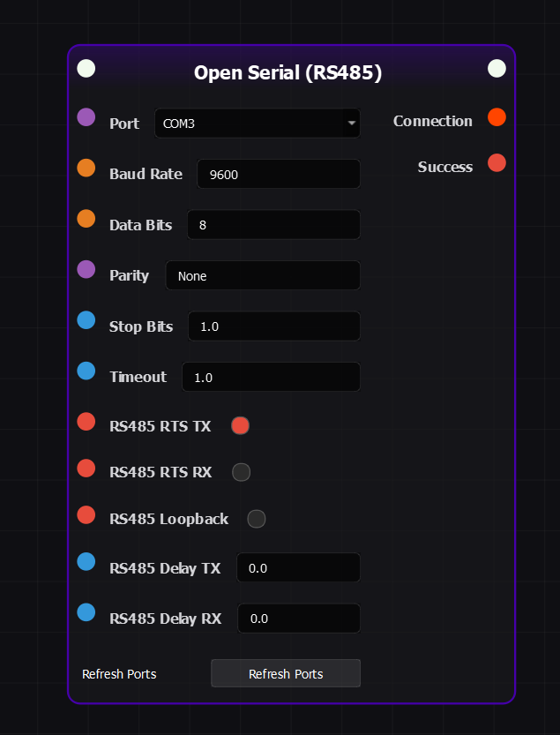Click the orange Data Bits socket

pos(86,219)
